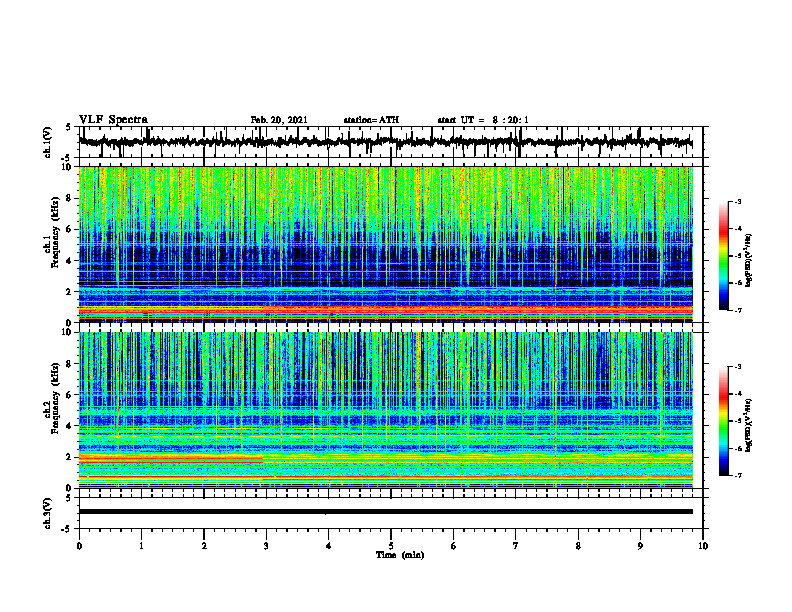This screenshot has height=612, width=792.
Task: Click the "8" kHz tick on ch.2 frequency axis
Action: point(70,364)
